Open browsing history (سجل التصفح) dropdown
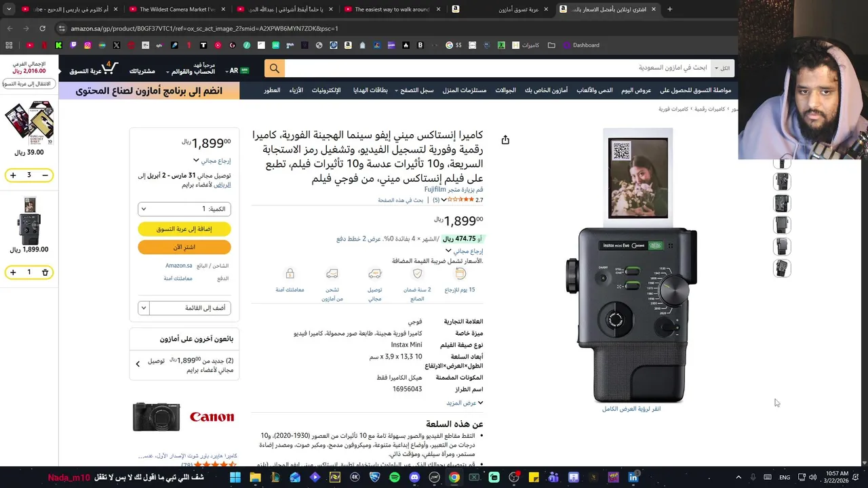The height and width of the screenshot is (488, 868). (415, 90)
